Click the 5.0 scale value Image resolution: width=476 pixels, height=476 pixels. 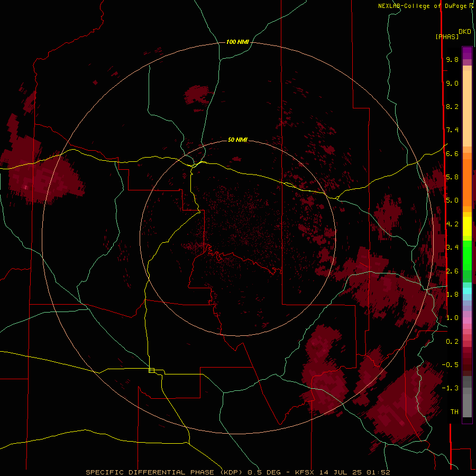coord(452,200)
